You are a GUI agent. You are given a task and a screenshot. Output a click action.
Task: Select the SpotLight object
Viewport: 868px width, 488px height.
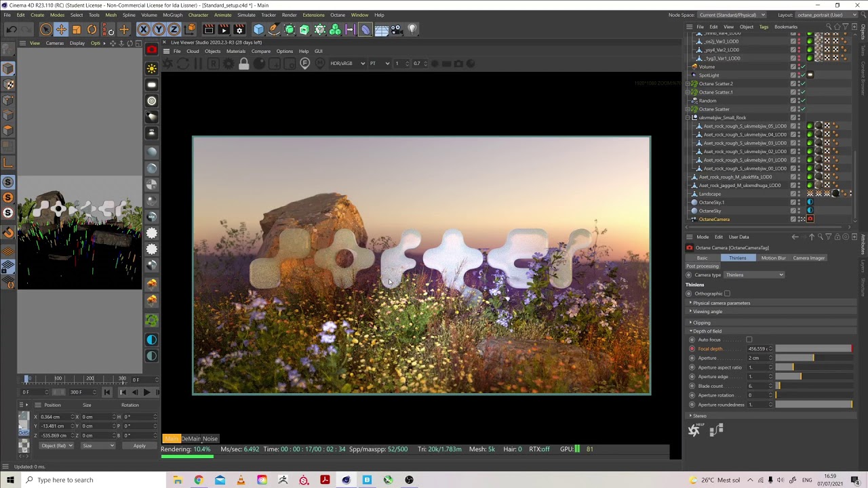(709, 75)
